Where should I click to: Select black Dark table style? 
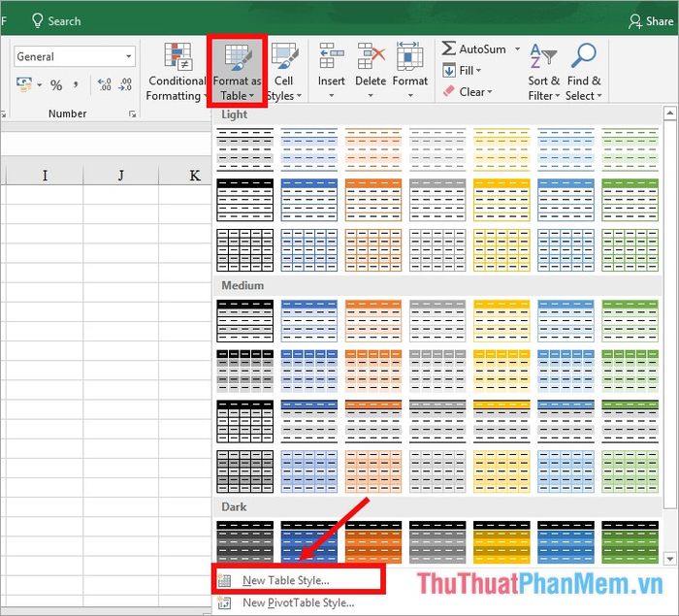(x=245, y=542)
